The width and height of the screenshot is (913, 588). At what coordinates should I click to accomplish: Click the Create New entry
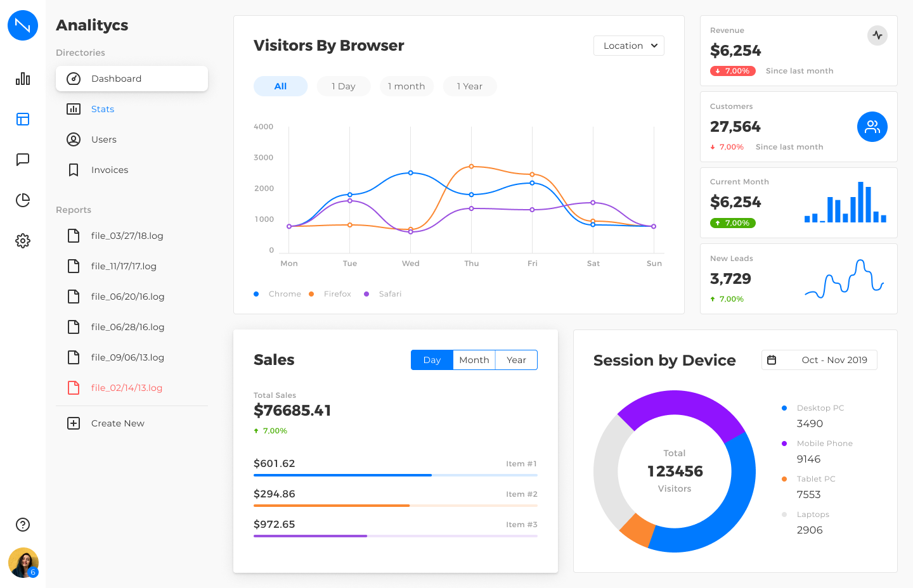117,423
